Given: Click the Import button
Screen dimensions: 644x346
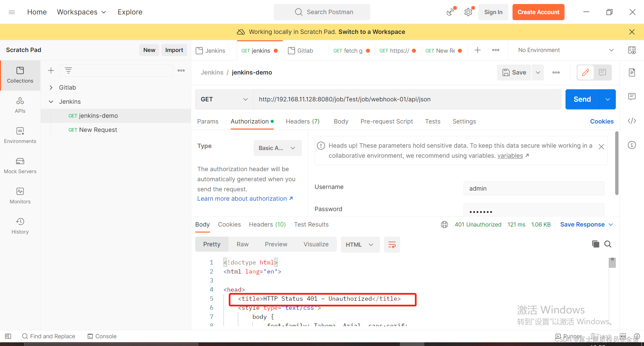Looking at the screenshot, I should point(174,50).
